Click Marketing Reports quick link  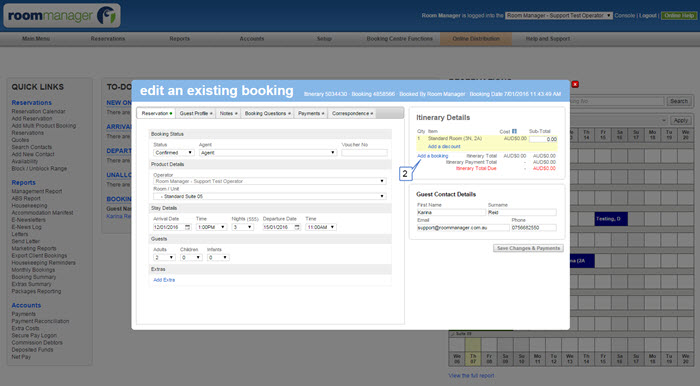tap(34, 249)
